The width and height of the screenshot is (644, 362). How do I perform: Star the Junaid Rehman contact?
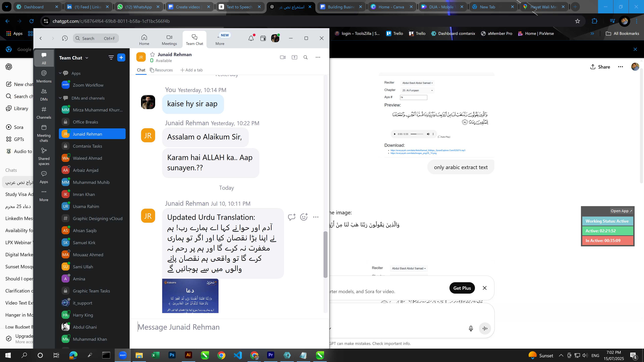(x=152, y=54)
